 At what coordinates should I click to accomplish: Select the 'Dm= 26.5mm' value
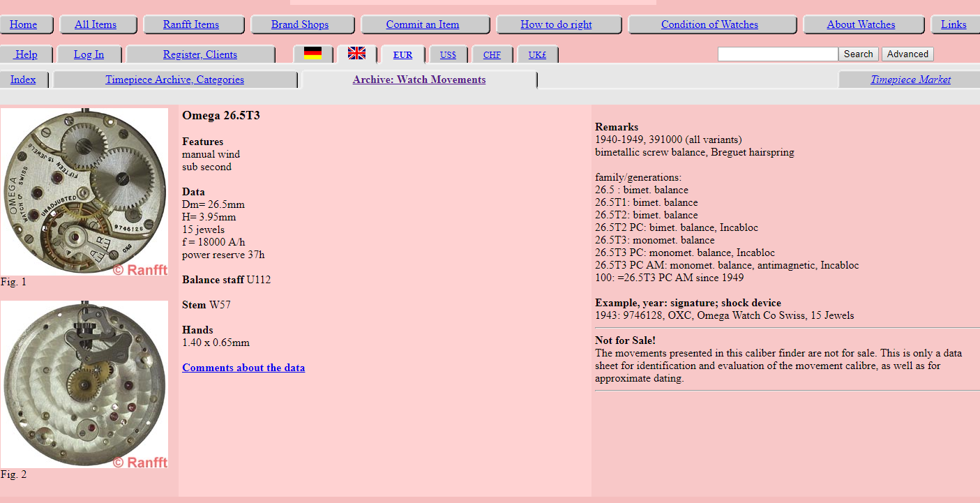(213, 204)
